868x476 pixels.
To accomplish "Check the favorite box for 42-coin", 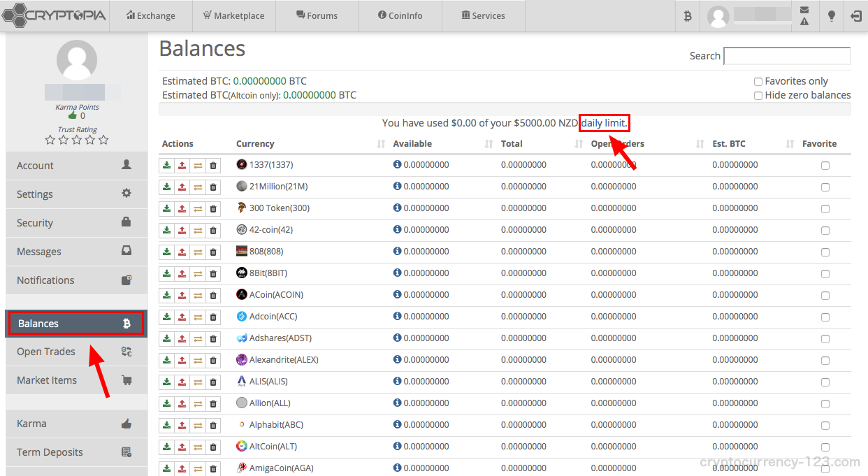I will click(x=825, y=231).
